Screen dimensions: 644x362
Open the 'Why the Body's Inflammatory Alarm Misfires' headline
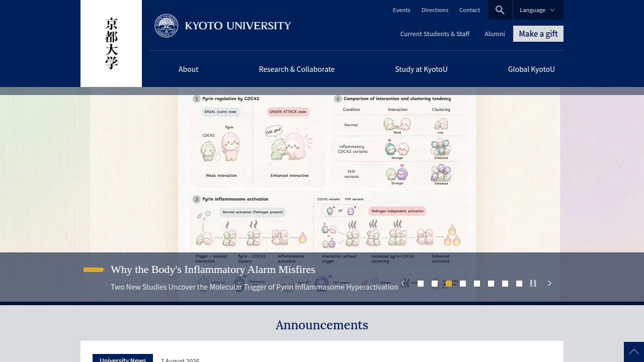(213, 269)
